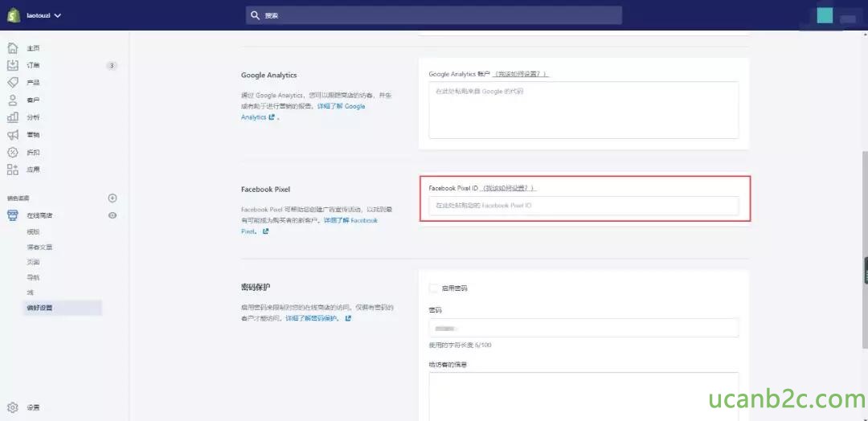Open the Home (主页) sidebar icon

12,48
